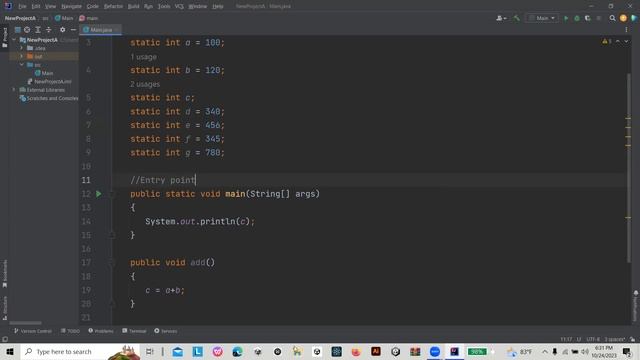Open the Build menu
The width and height of the screenshot is (640, 360).
tap(133, 7)
